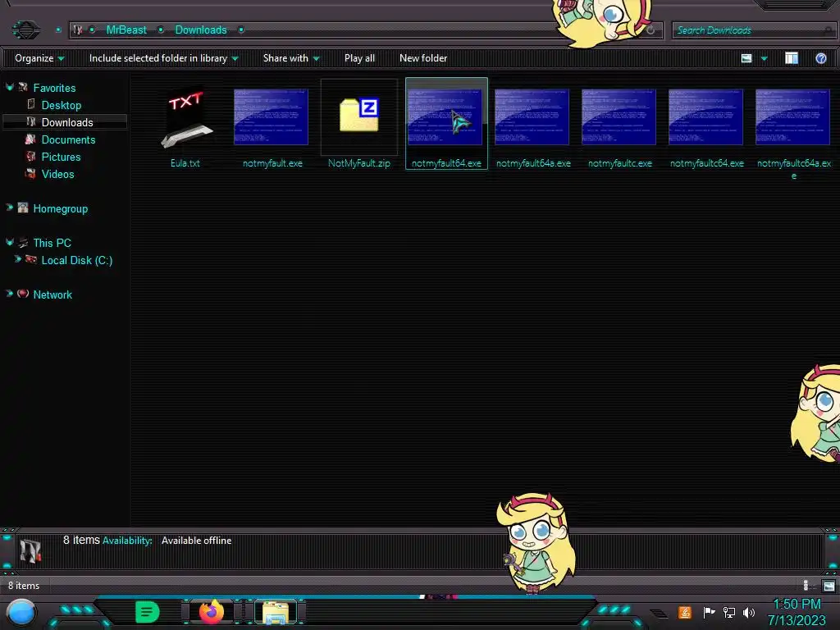
Task: Open Firefox from the taskbar
Action: (211, 611)
